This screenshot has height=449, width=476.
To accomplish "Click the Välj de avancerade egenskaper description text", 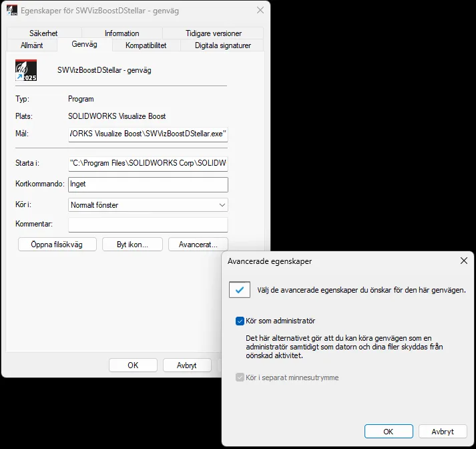I will (x=361, y=290).
